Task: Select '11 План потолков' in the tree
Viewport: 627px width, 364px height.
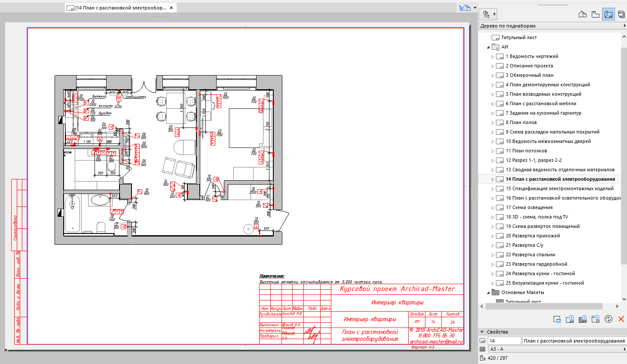Action: (x=526, y=151)
